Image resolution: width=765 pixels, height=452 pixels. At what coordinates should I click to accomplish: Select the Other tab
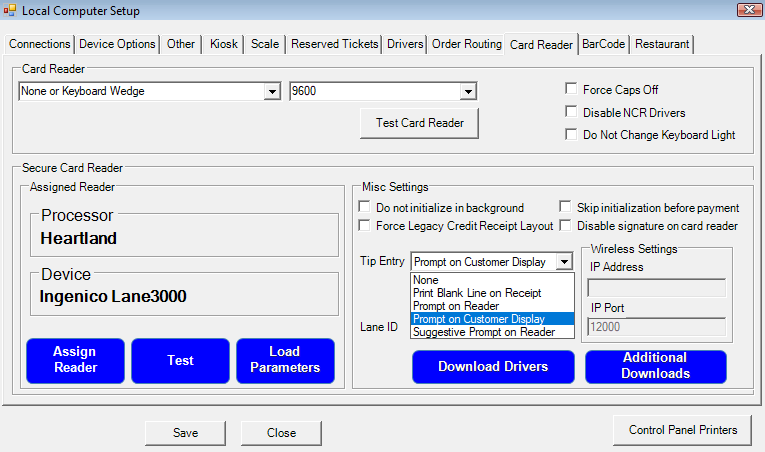pos(181,44)
